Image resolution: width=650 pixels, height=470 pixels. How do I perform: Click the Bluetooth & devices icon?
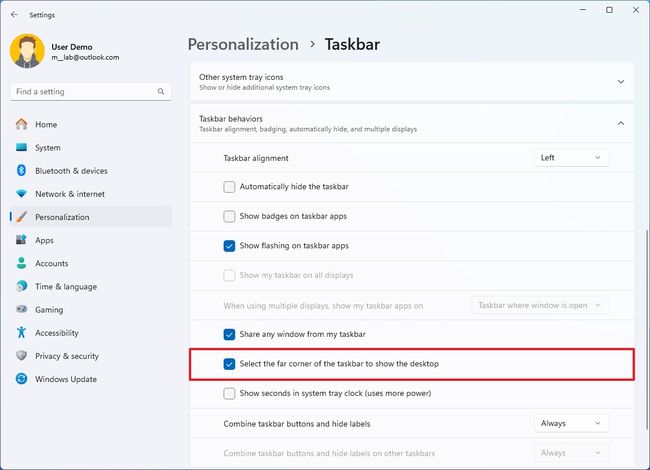pos(21,171)
